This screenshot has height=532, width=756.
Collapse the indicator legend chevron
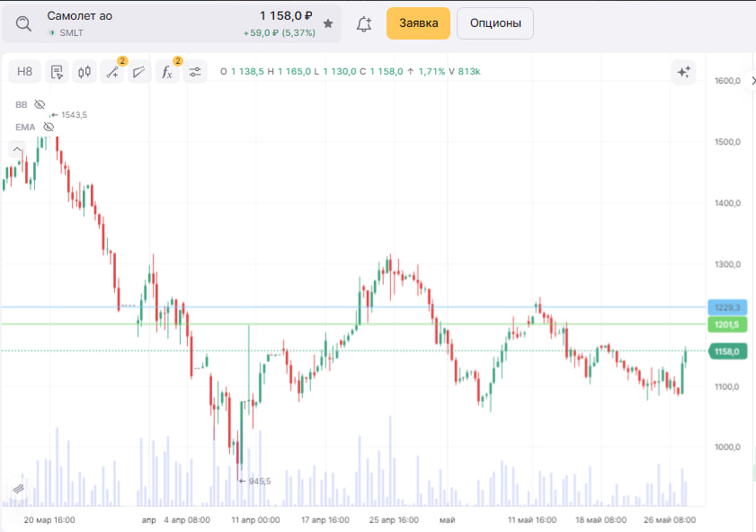[x=18, y=149]
